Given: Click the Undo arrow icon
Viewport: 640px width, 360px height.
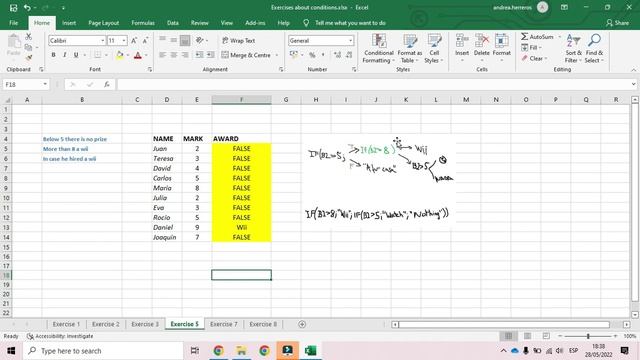Looking at the screenshot, I should coord(27,7).
